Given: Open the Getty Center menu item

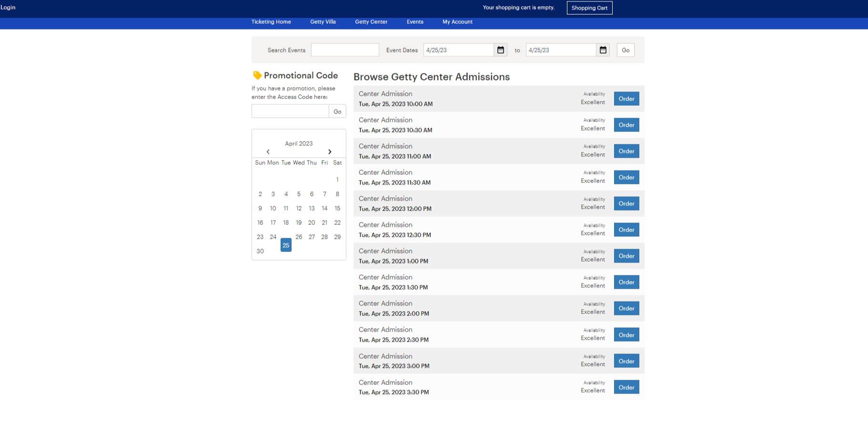Looking at the screenshot, I should click(x=371, y=22).
